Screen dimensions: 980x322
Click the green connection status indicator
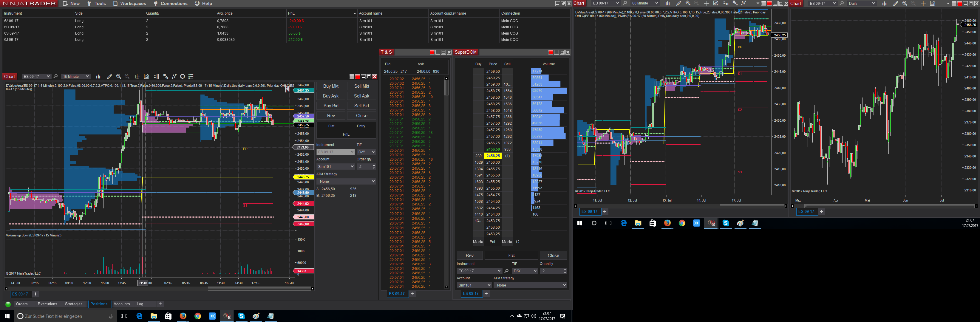click(8, 304)
